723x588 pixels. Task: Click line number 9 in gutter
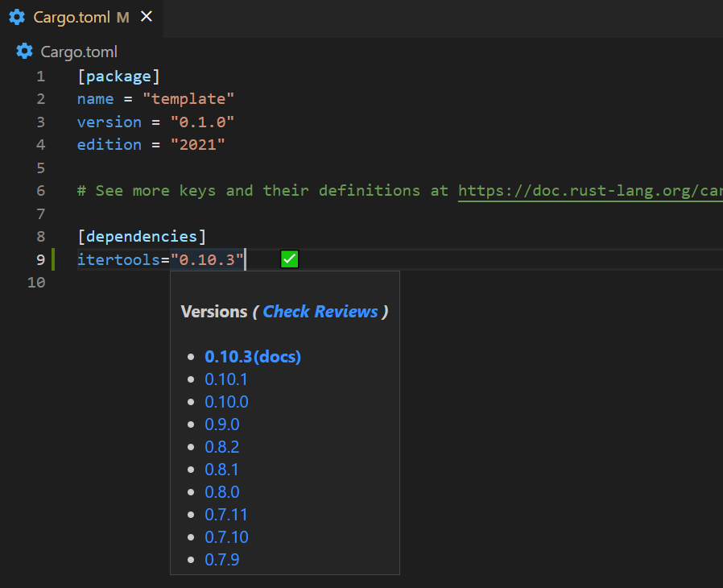(40, 259)
